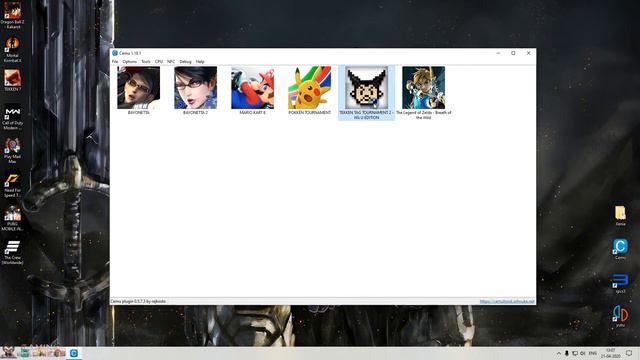Select the Mortal Kombat desktop shortcut
The height and width of the screenshot is (360, 640).
click(x=13, y=49)
